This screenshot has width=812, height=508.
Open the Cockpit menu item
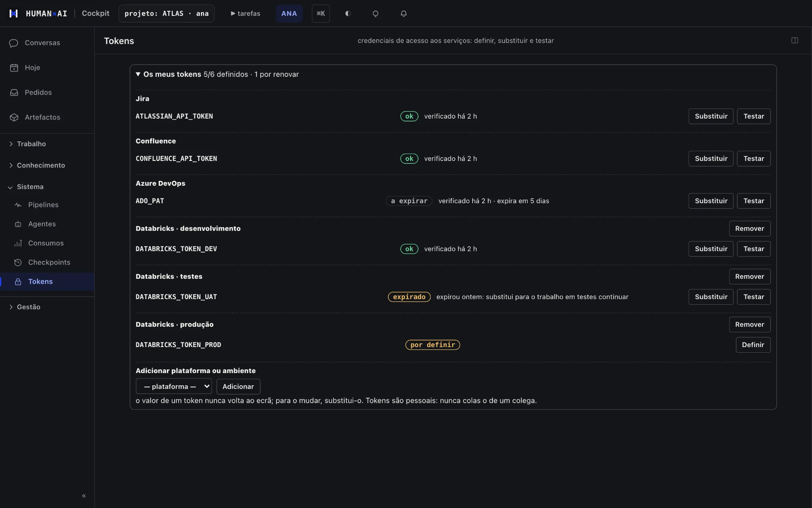(x=96, y=13)
